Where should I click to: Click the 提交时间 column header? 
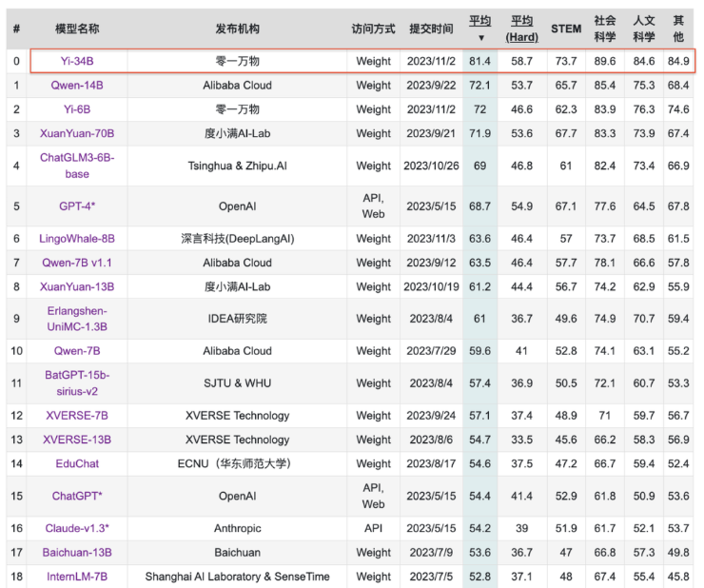pos(431,29)
